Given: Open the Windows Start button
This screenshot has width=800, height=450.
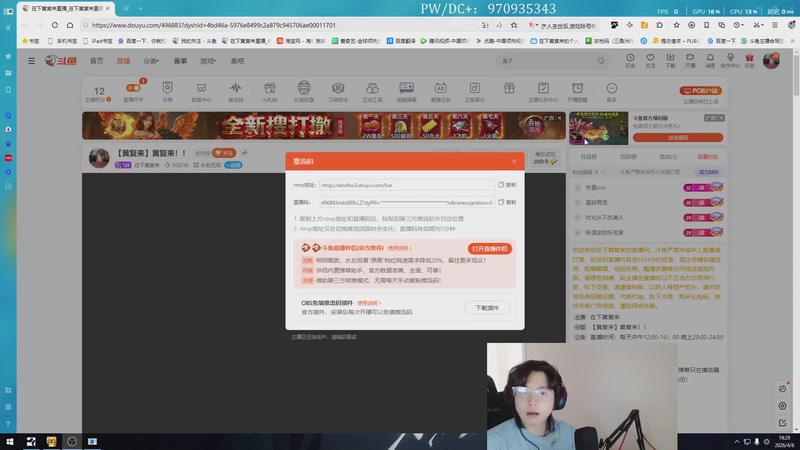Looking at the screenshot, I should click(x=10, y=441).
